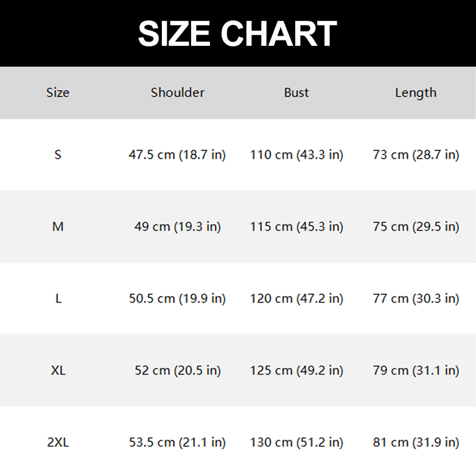Screen dimensions: 476x476
Task: Click the 47.5 cm shoulder value
Action: pos(177,155)
